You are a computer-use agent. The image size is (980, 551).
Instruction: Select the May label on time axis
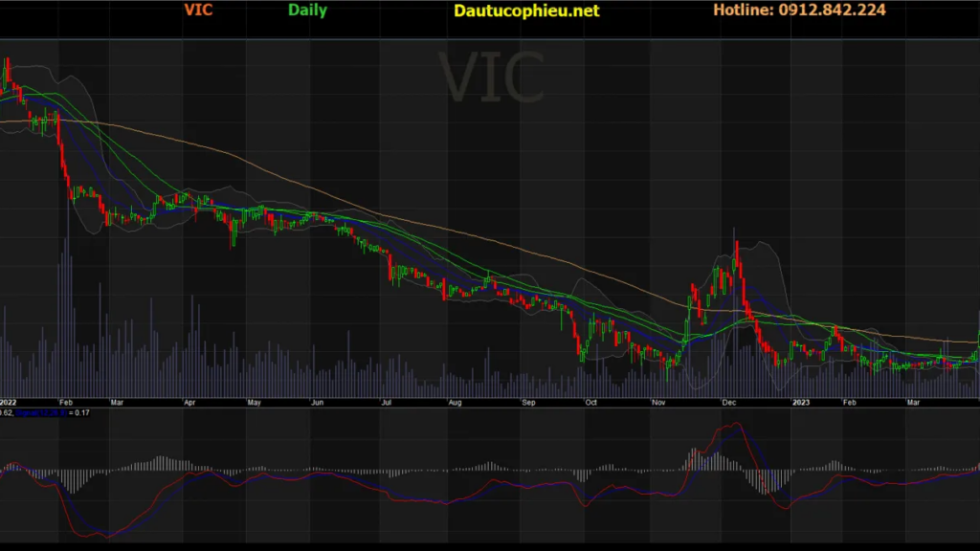point(255,403)
